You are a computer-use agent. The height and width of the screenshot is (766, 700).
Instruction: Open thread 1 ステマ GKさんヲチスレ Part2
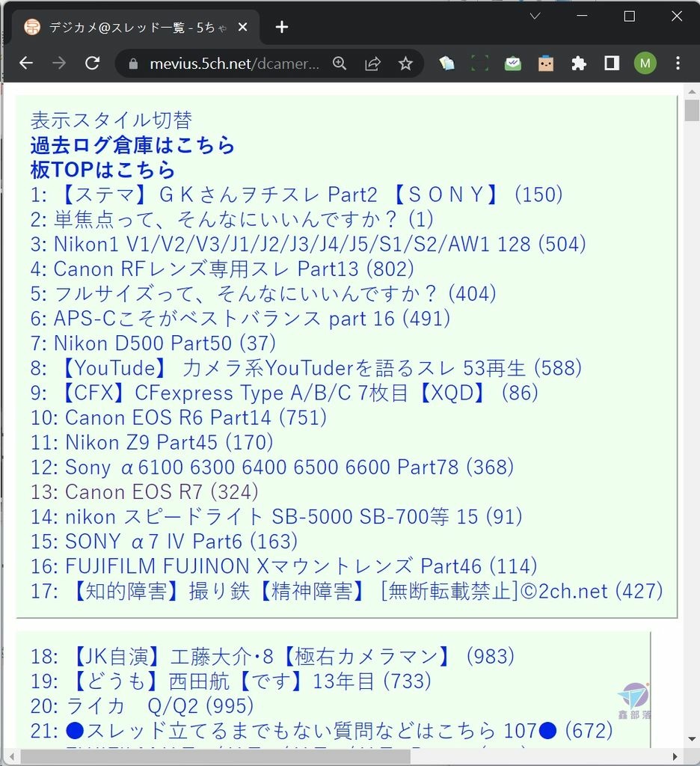coord(296,194)
